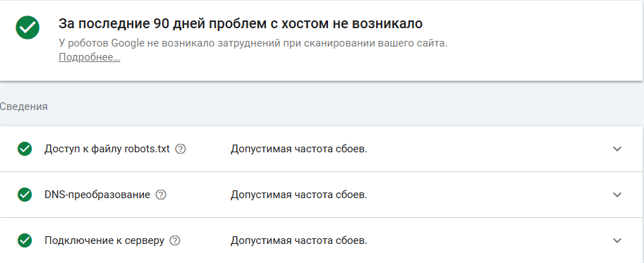Click the large green checkmark host status icon
The image size is (644, 263).
click(x=28, y=27)
